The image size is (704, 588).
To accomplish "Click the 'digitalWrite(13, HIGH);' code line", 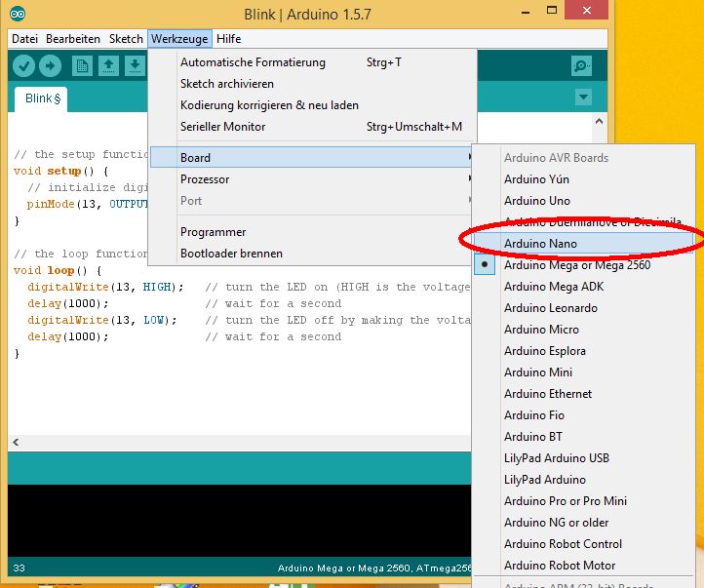I will (x=105, y=288).
